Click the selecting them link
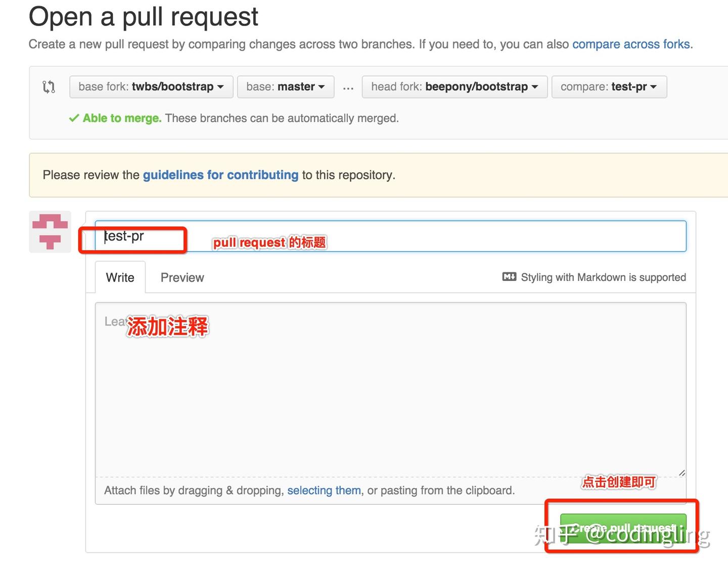 click(324, 490)
